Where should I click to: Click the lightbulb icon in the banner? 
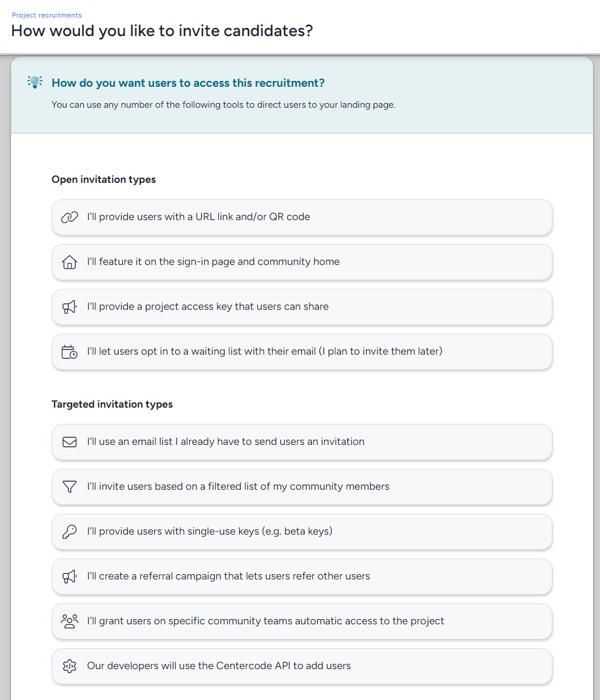(35, 82)
